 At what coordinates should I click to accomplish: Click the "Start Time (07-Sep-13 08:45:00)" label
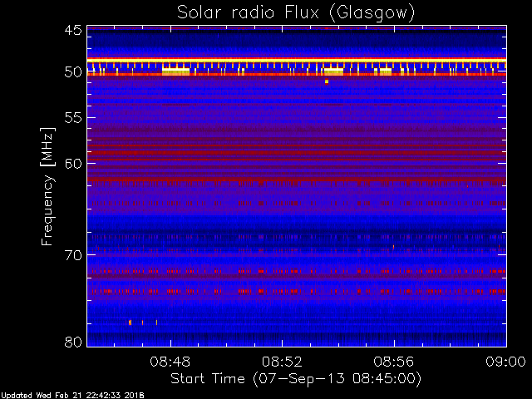(296, 379)
